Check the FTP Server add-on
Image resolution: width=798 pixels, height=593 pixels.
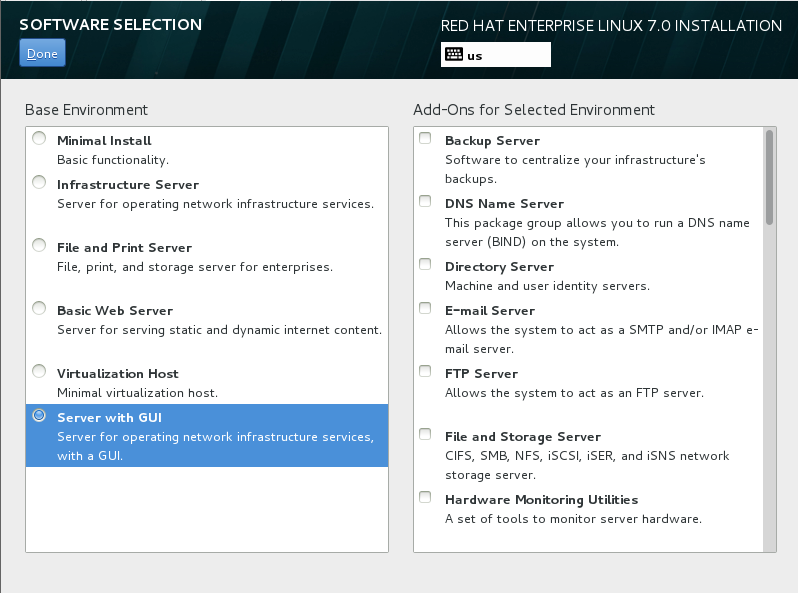point(425,371)
